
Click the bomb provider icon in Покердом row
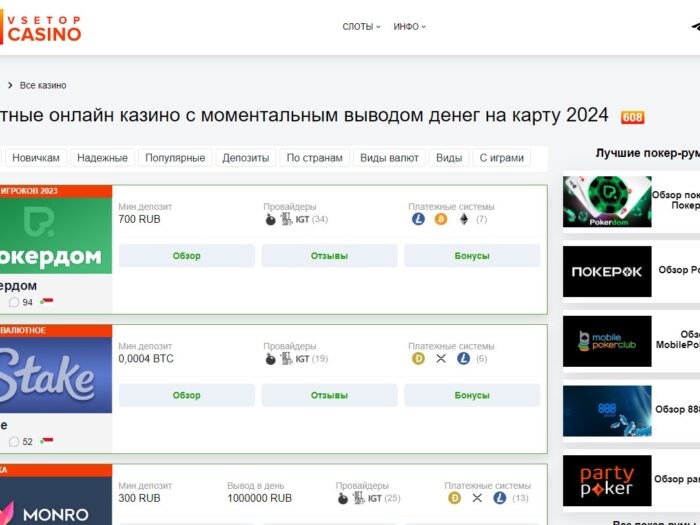[271, 219]
